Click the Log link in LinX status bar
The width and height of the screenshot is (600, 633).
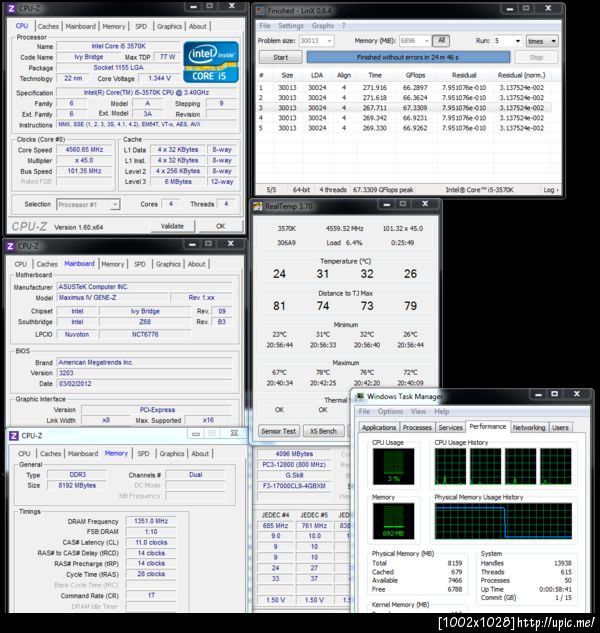(x=551, y=190)
